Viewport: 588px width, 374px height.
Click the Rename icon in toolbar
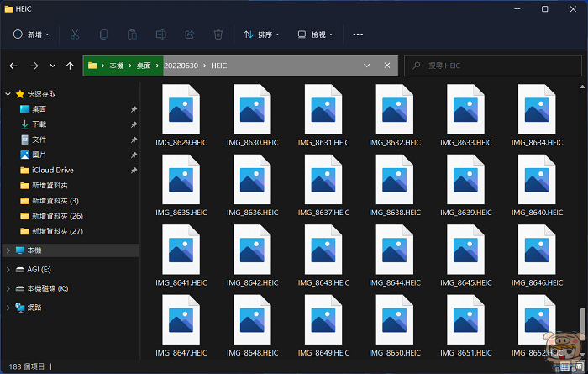point(160,34)
